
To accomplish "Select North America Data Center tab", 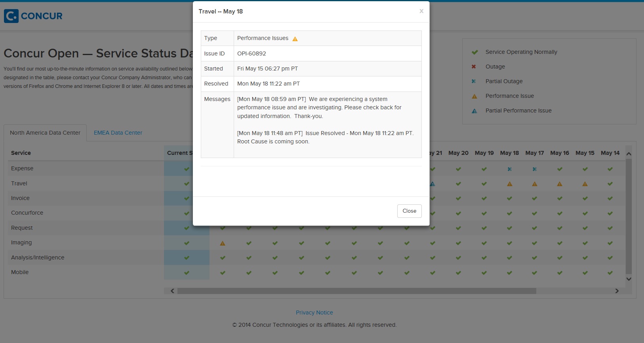I will coord(45,133).
